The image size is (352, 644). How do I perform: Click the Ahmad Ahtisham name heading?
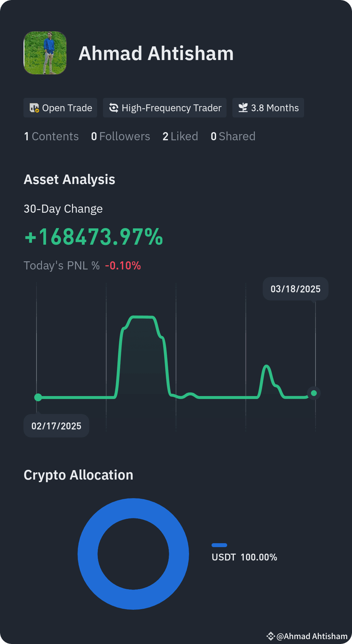pos(156,54)
